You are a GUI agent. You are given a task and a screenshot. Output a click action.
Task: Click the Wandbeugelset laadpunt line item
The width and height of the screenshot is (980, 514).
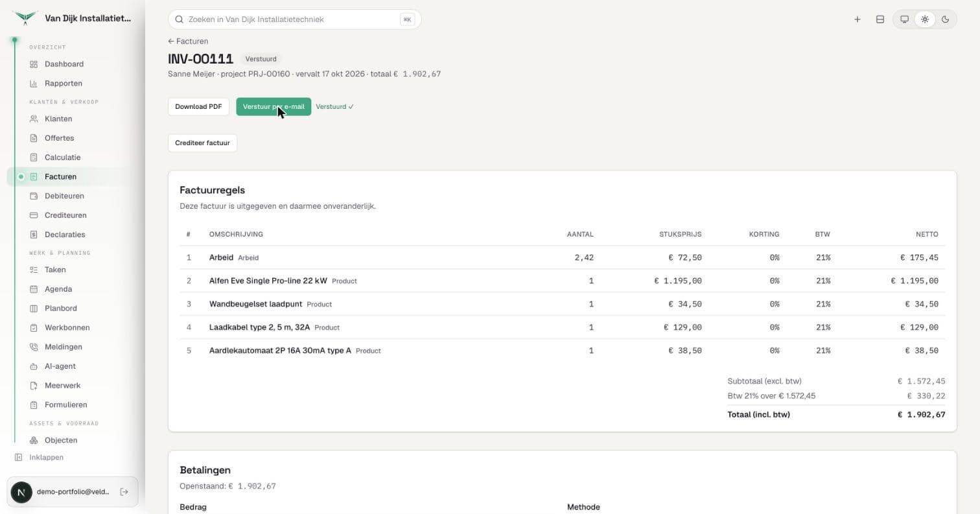(562, 305)
